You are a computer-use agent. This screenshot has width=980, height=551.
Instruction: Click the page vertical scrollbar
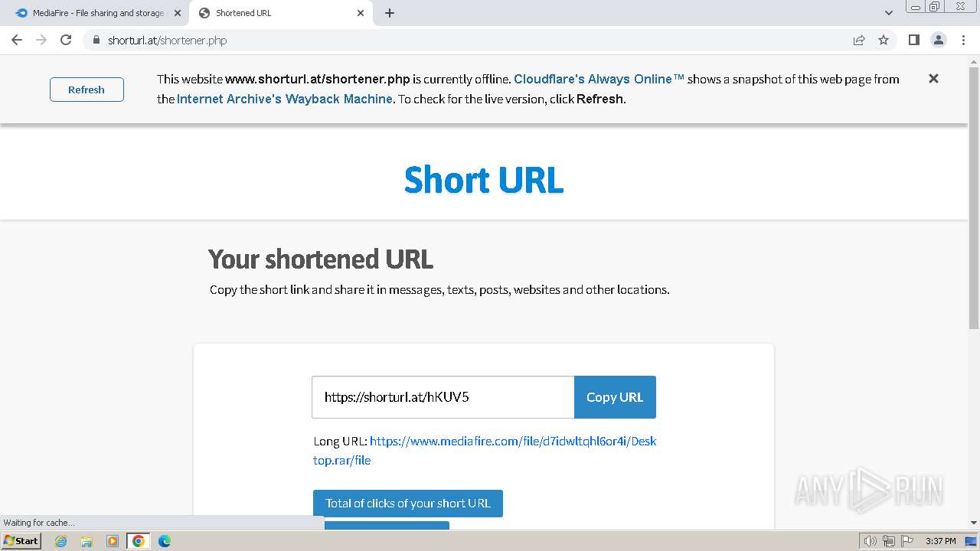974,198
